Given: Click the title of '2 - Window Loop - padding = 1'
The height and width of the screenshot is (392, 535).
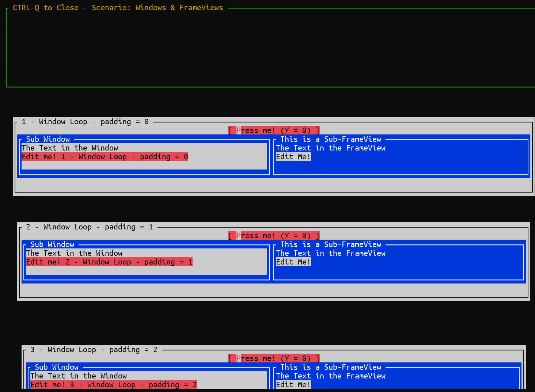Looking at the screenshot, I should pyautogui.click(x=90, y=227).
